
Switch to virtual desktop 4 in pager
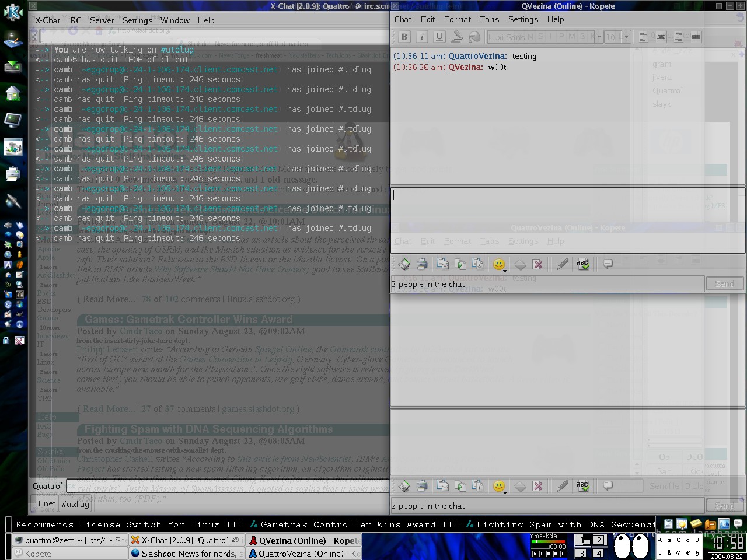[599, 553]
